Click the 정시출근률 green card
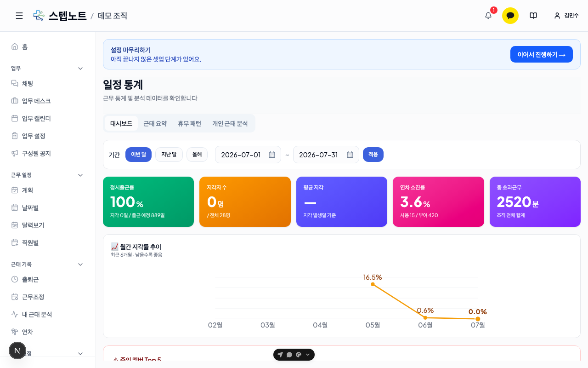588x368 pixels. [x=148, y=201]
